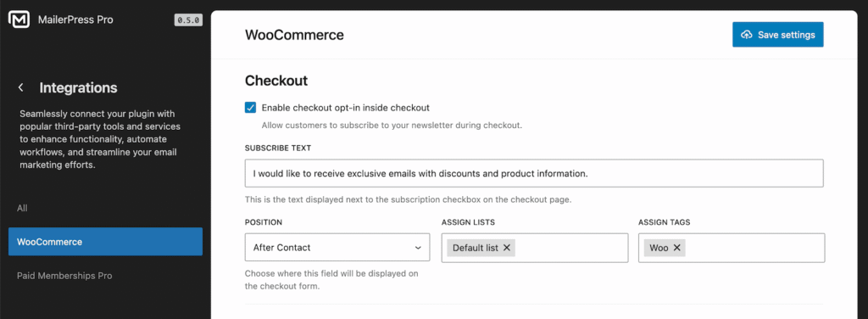Remove the Default list chip
This screenshot has width=868, height=319.
coord(507,248)
